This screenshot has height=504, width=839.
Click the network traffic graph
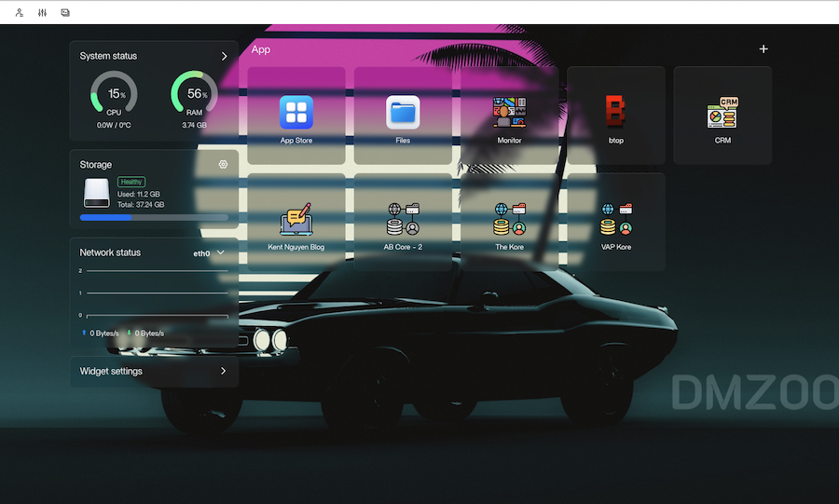pyautogui.click(x=154, y=293)
